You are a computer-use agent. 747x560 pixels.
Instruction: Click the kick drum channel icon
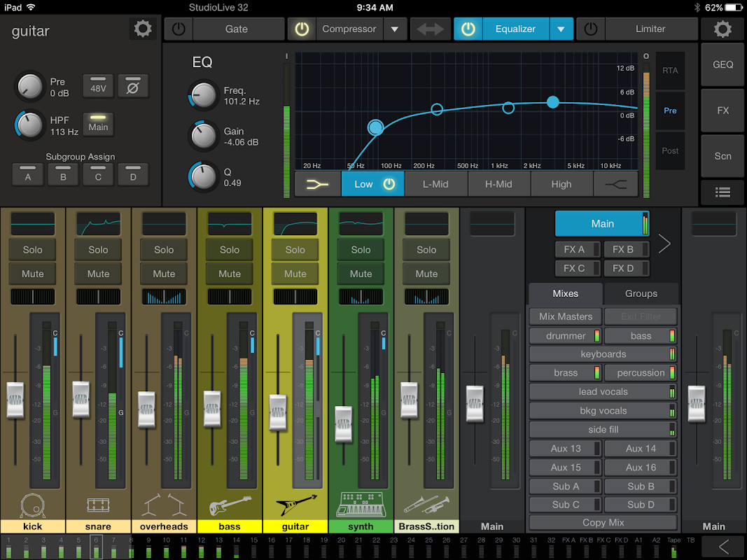(32, 505)
